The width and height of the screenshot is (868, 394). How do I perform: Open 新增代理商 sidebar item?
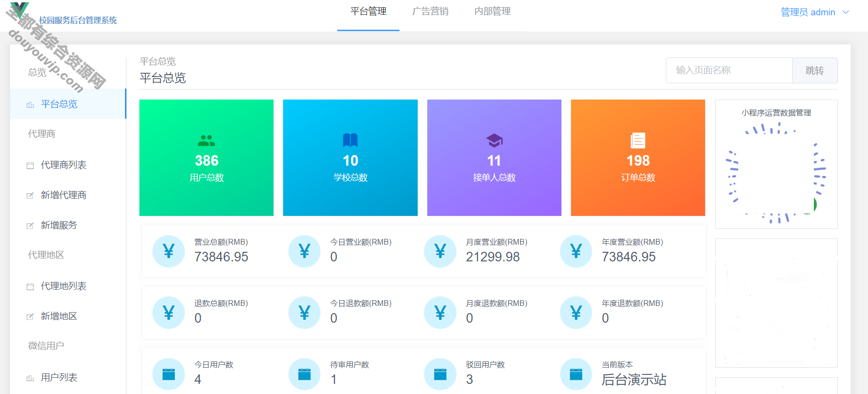click(x=68, y=195)
